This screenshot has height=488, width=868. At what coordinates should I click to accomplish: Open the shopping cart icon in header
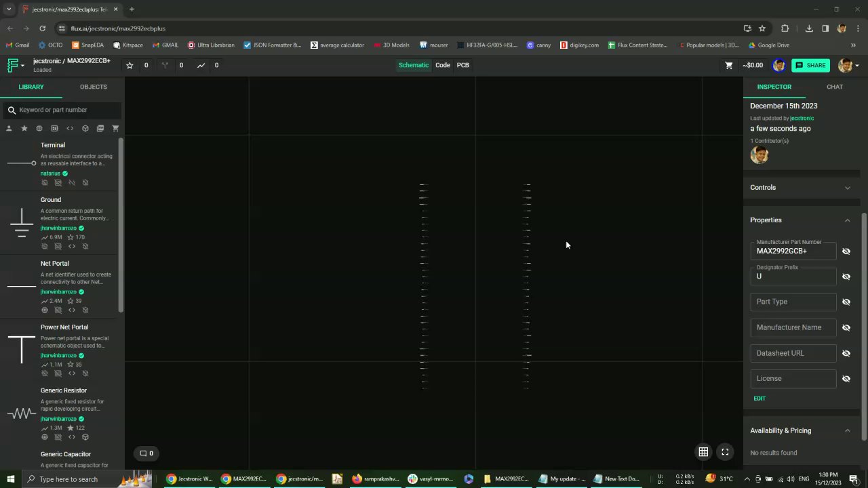[x=729, y=65]
